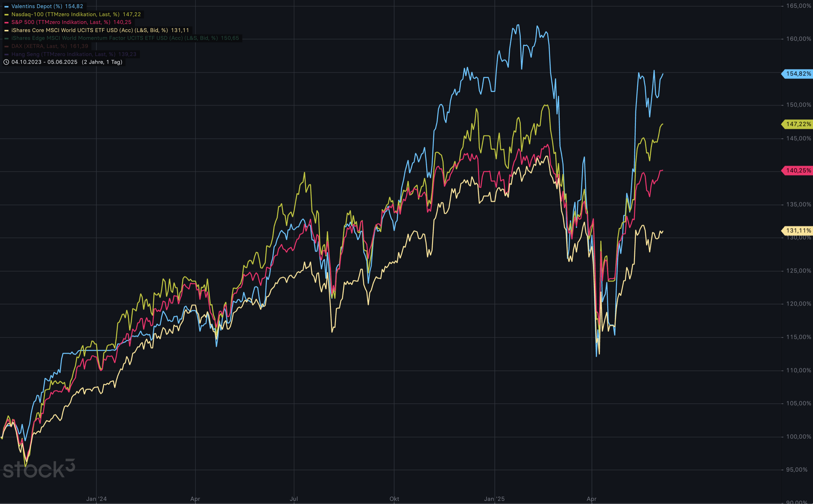Click the Jul time axis label
Screen dimensions: 813x504
tap(294, 499)
